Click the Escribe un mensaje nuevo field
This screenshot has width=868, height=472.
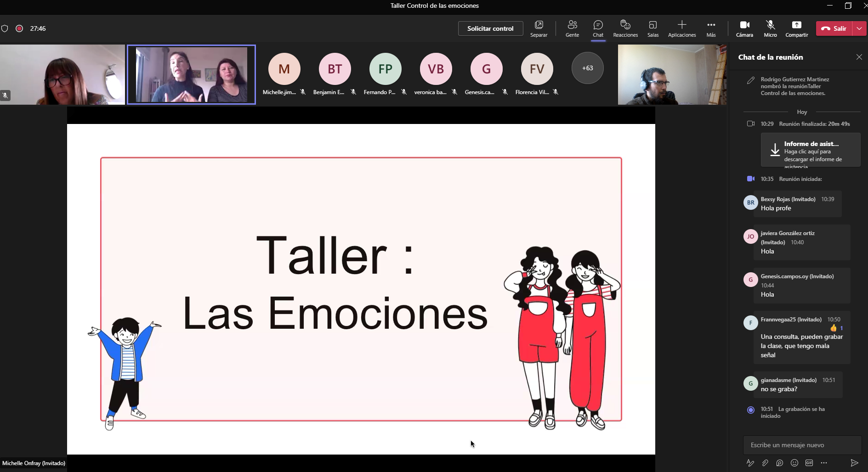802,445
